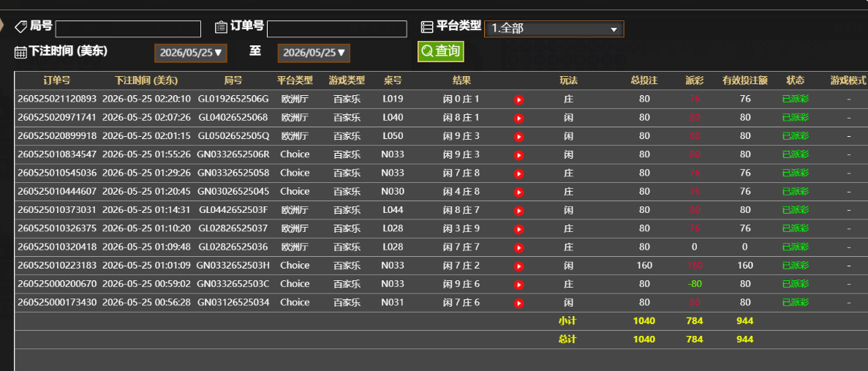Click result 闲 7 庄 7
868x371 pixels.
click(461, 247)
